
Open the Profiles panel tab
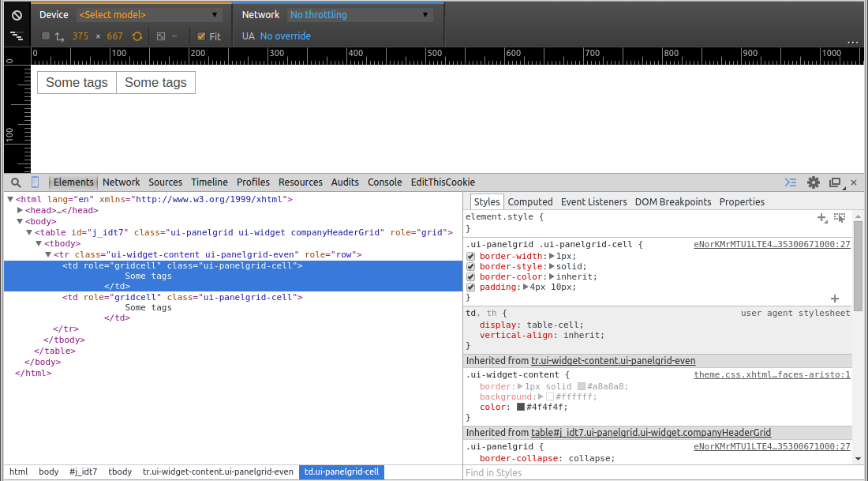(253, 182)
